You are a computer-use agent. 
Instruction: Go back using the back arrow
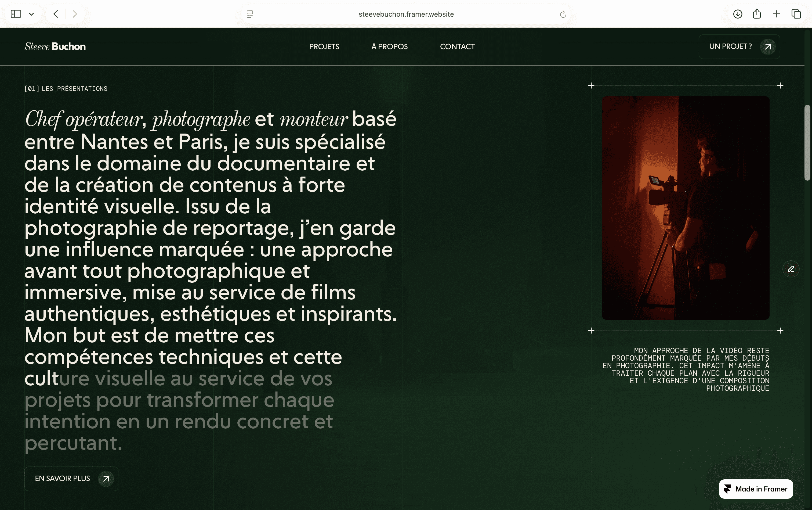click(56, 14)
